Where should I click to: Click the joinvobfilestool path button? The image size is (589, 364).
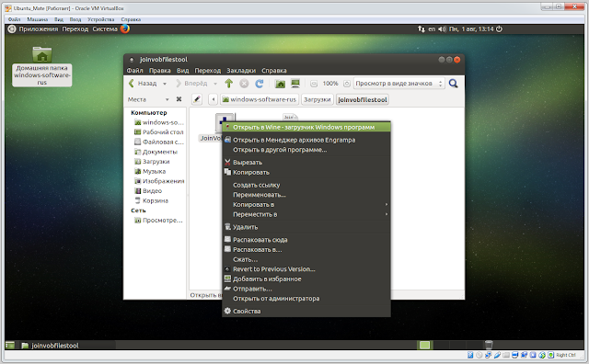pyautogui.click(x=362, y=99)
